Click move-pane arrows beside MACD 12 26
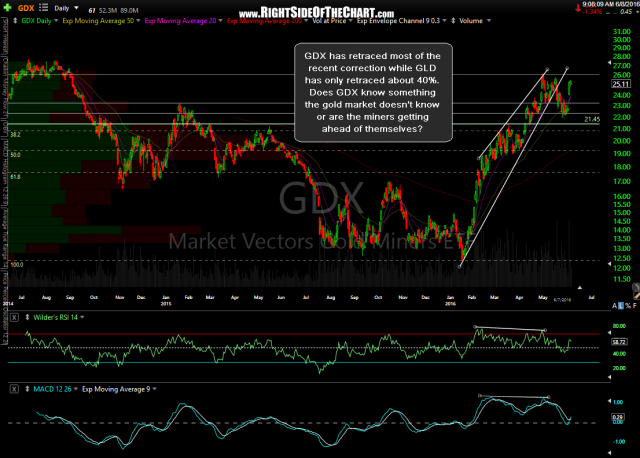This screenshot has height=458, width=640. [x=27, y=389]
